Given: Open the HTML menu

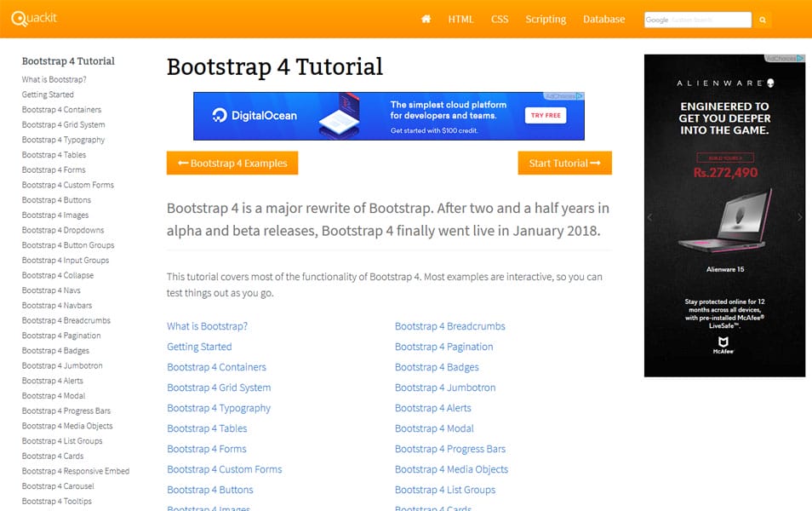Looking at the screenshot, I should pos(460,20).
